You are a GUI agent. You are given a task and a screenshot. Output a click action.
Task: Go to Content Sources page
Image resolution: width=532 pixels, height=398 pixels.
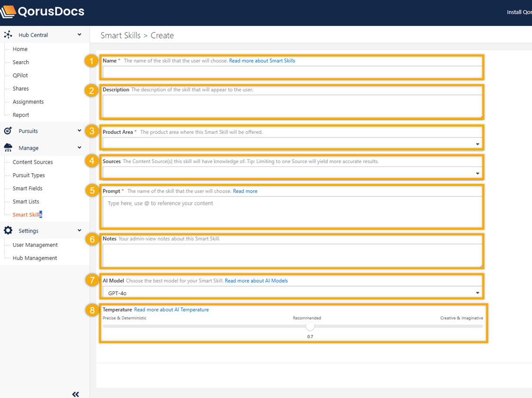coord(33,162)
